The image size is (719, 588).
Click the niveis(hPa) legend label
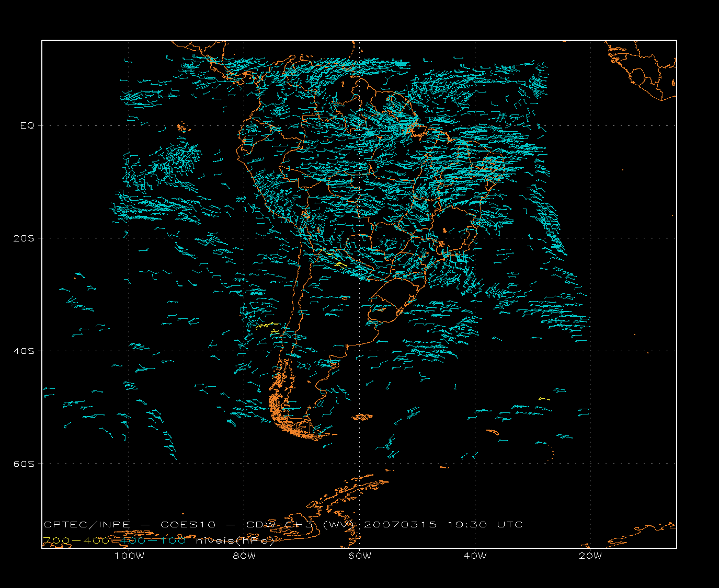235,541
